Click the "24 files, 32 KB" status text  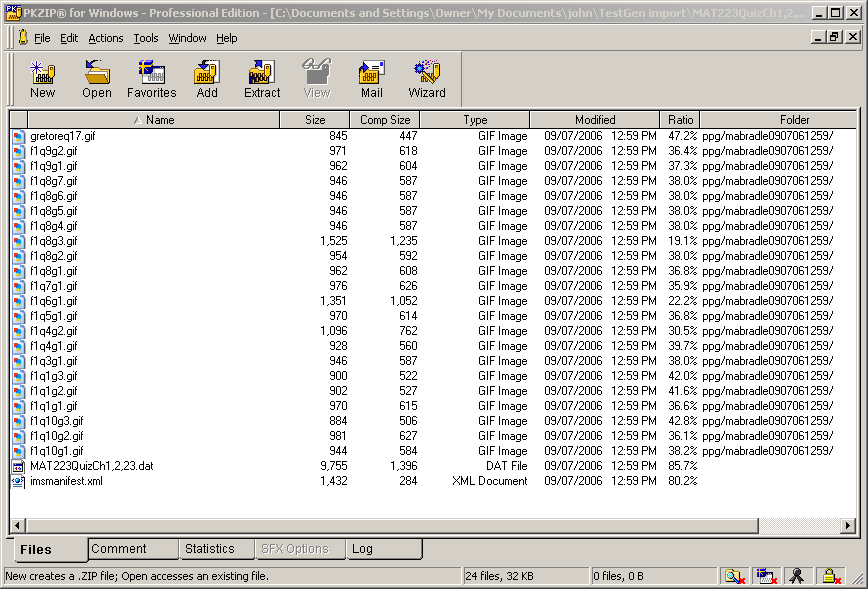point(499,576)
